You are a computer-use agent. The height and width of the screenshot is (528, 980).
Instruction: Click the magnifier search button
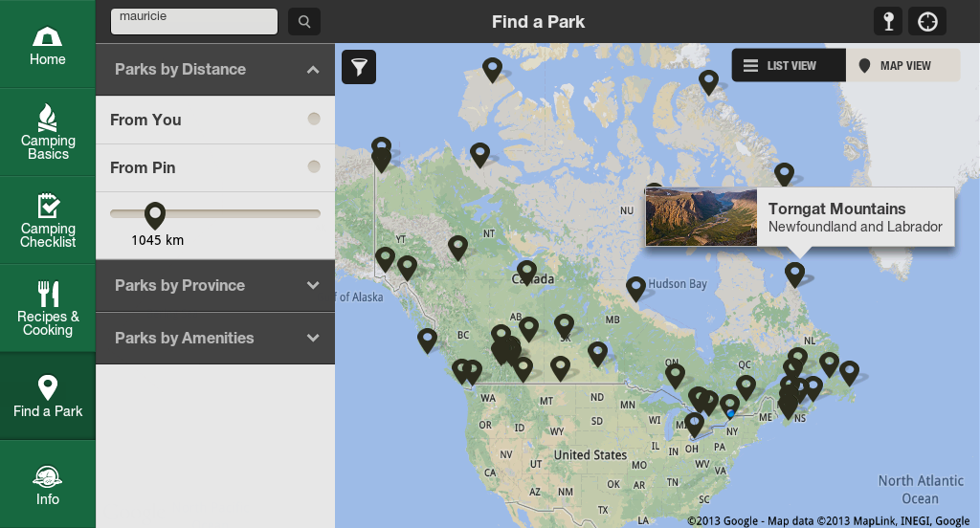[304, 21]
